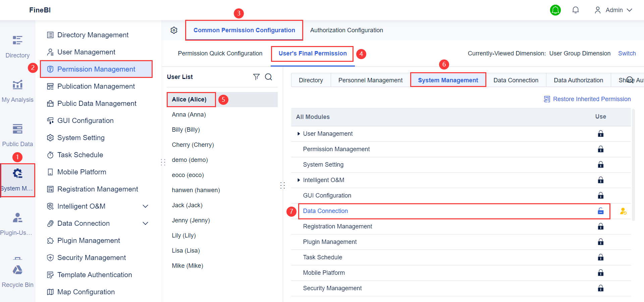Open the permission settings gear icon

click(174, 30)
